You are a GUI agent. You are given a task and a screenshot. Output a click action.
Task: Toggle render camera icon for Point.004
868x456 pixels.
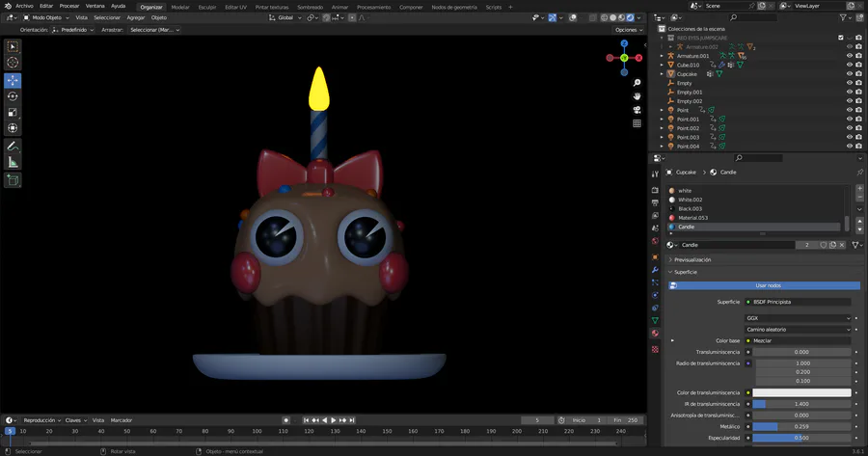pyautogui.click(x=858, y=147)
